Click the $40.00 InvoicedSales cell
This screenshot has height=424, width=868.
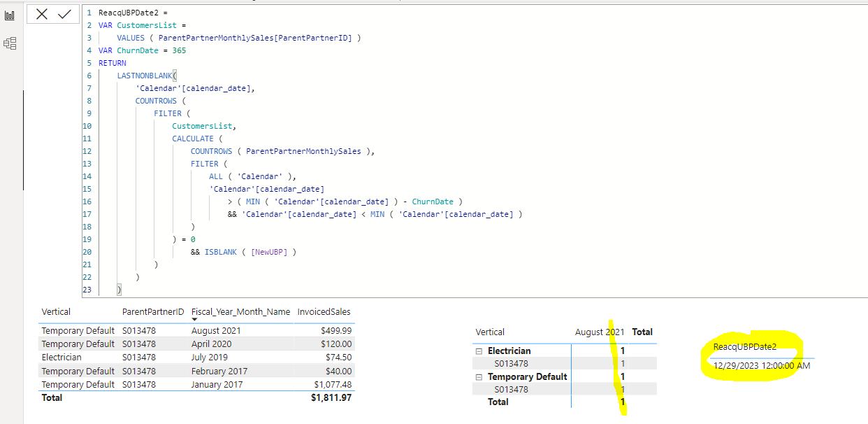(337, 371)
